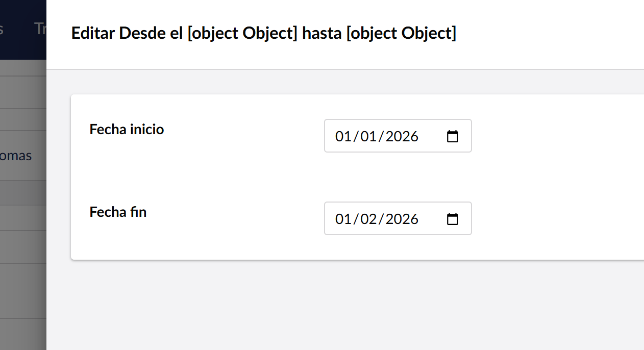Select the month segment of Fecha inicio
The image size is (644, 350).
click(x=368, y=136)
